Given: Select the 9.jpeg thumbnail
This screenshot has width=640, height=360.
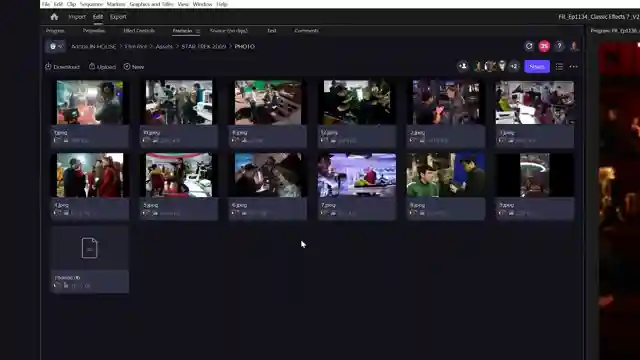Looking at the screenshot, I should (x=535, y=175).
